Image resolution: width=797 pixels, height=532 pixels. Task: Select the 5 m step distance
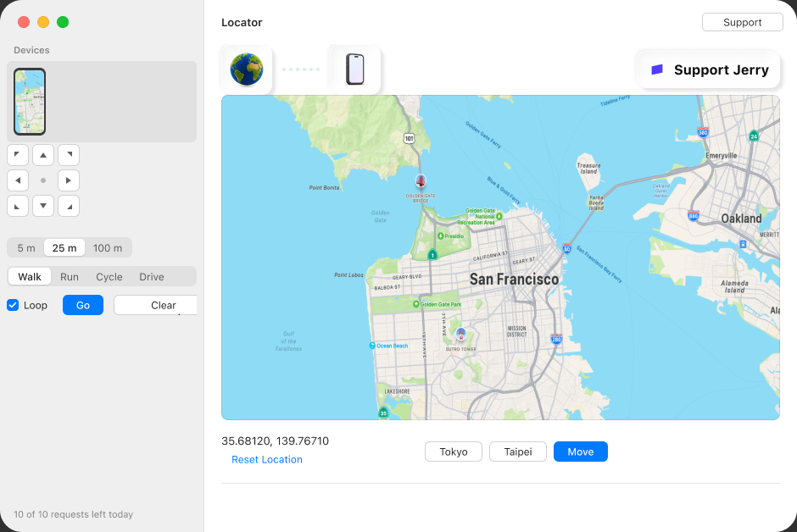(x=26, y=247)
